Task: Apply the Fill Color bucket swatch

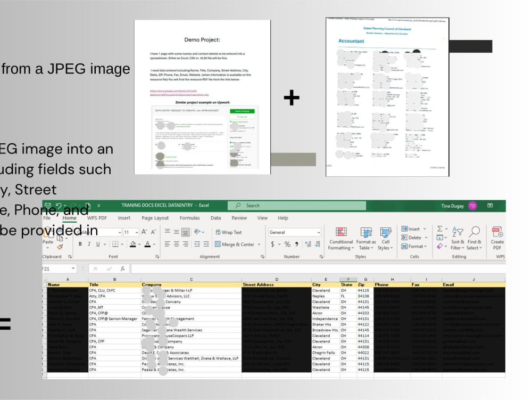Action: (x=132, y=244)
